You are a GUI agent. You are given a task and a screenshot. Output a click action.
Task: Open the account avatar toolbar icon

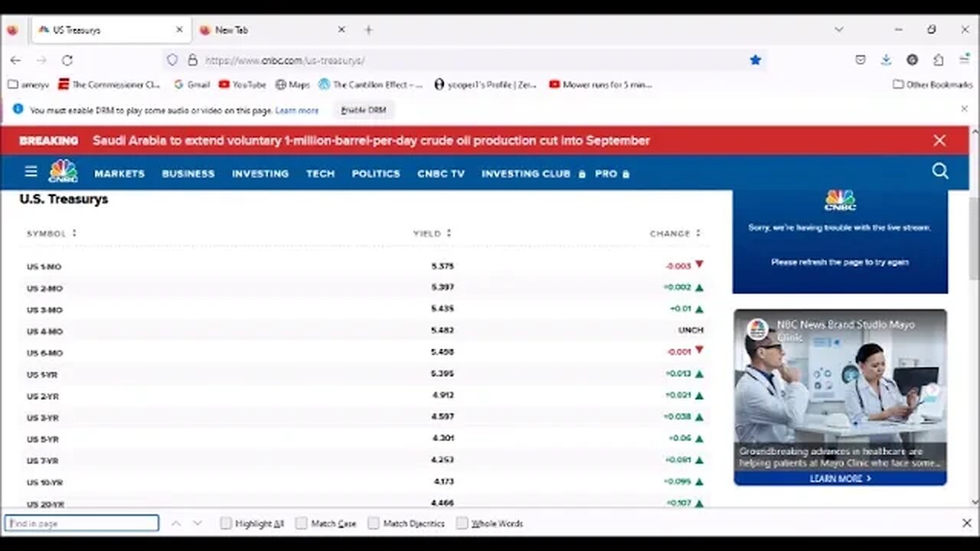[912, 60]
